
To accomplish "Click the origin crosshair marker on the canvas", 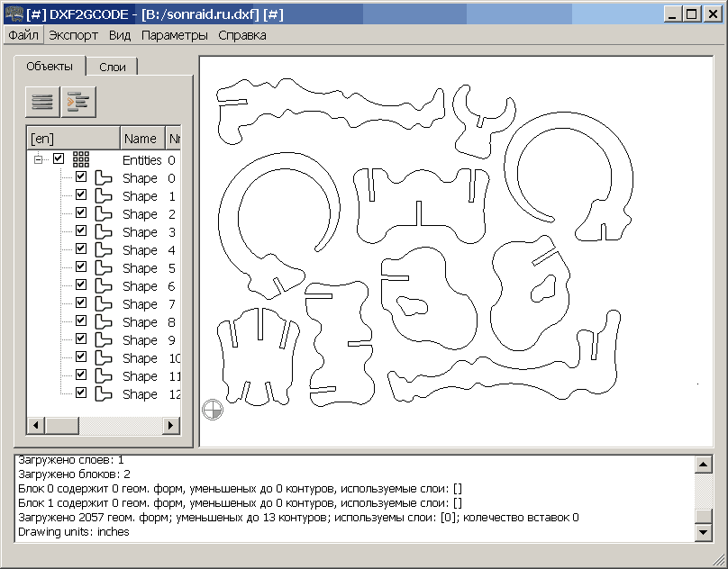I will click(213, 411).
